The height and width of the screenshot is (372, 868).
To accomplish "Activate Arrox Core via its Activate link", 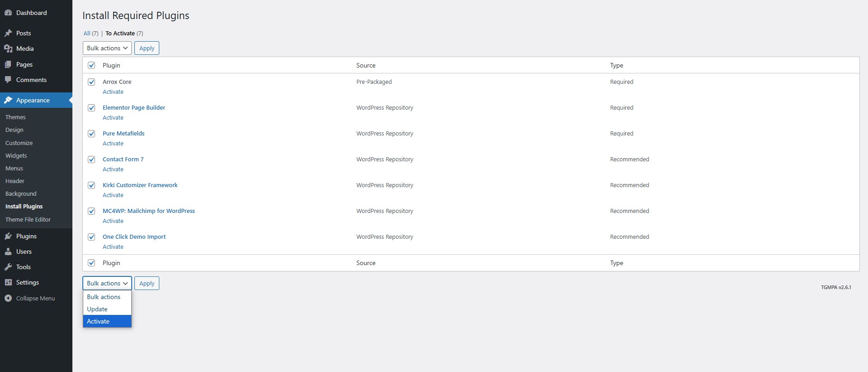I will point(113,92).
